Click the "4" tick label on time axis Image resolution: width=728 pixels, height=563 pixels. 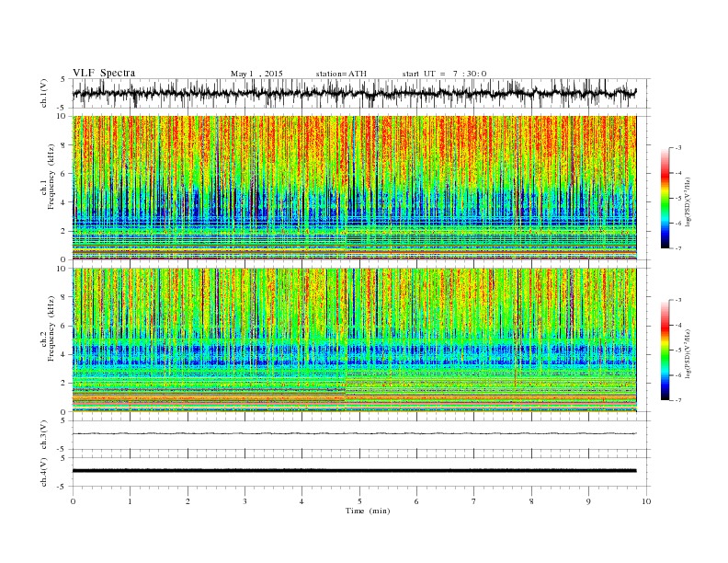[x=301, y=501]
